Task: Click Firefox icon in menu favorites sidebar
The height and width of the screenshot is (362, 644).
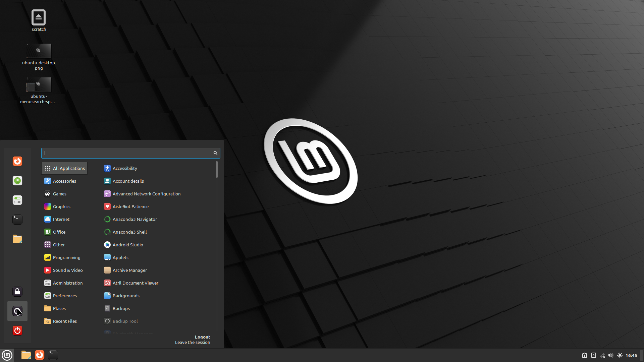Action: 17,161
